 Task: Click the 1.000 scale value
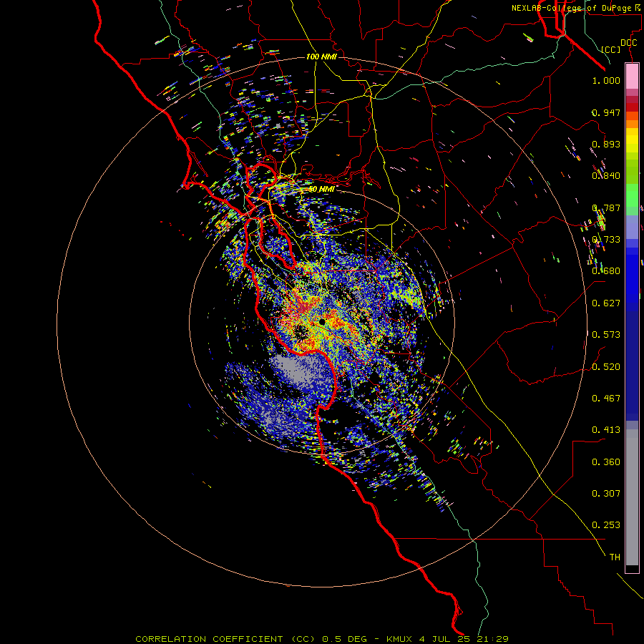tap(606, 80)
